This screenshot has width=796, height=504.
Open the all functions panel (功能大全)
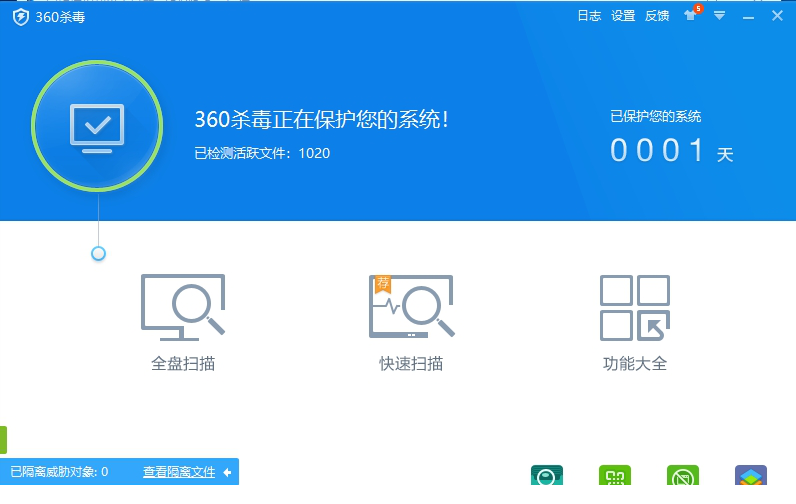click(x=635, y=323)
